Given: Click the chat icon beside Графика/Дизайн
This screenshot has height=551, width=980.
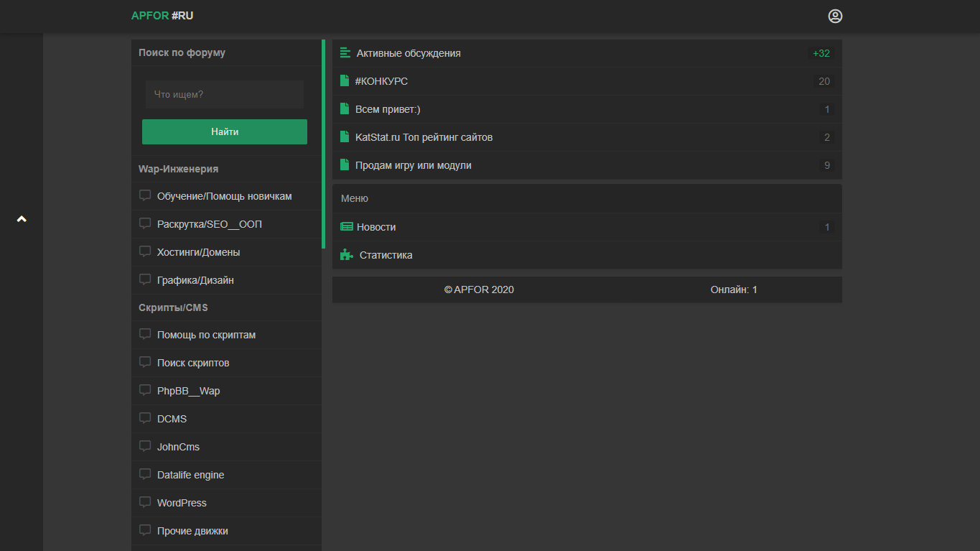Looking at the screenshot, I should click(145, 279).
